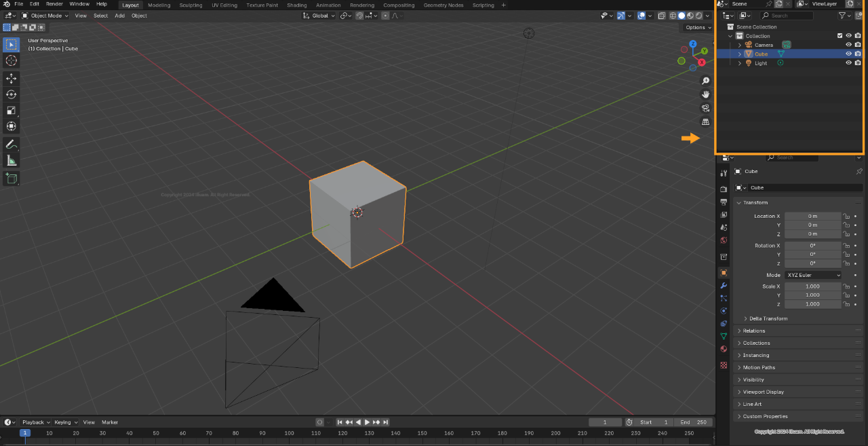Expand the Viewport Display panel
The width and height of the screenshot is (868, 446).
point(739,392)
